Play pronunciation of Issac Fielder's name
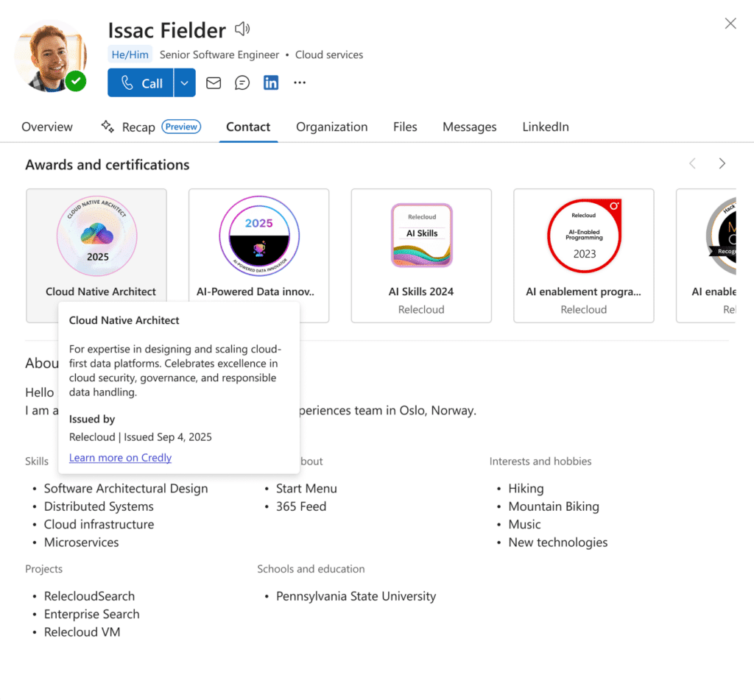Image resolution: width=754 pixels, height=700 pixels. tap(242, 29)
